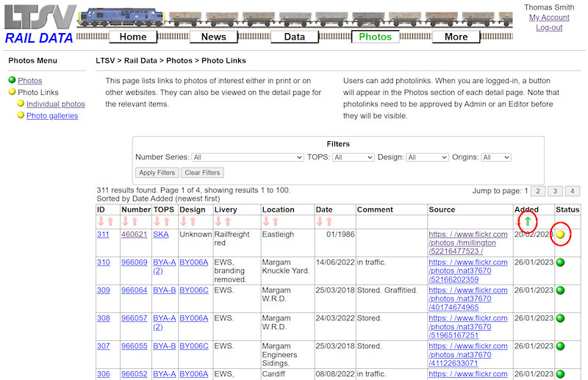
Task: Open design BY006C link for 966055
Action: (x=194, y=346)
